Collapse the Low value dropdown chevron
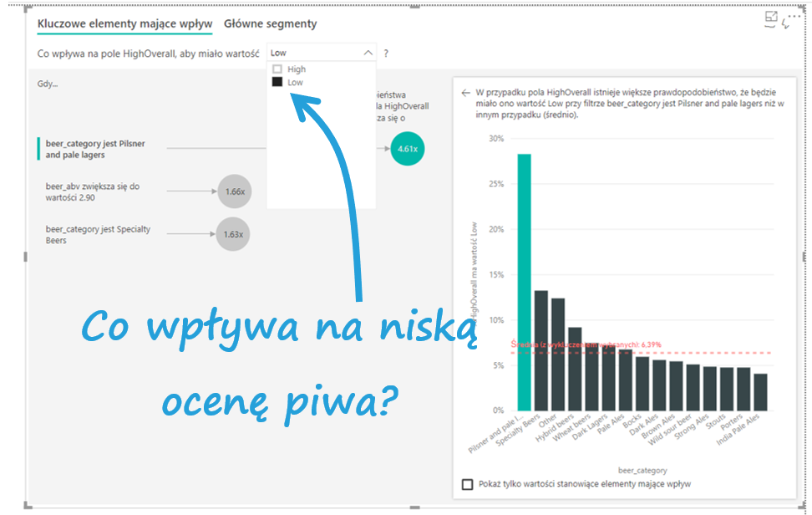The height and width of the screenshot is (515, 812). coord(368,53)
